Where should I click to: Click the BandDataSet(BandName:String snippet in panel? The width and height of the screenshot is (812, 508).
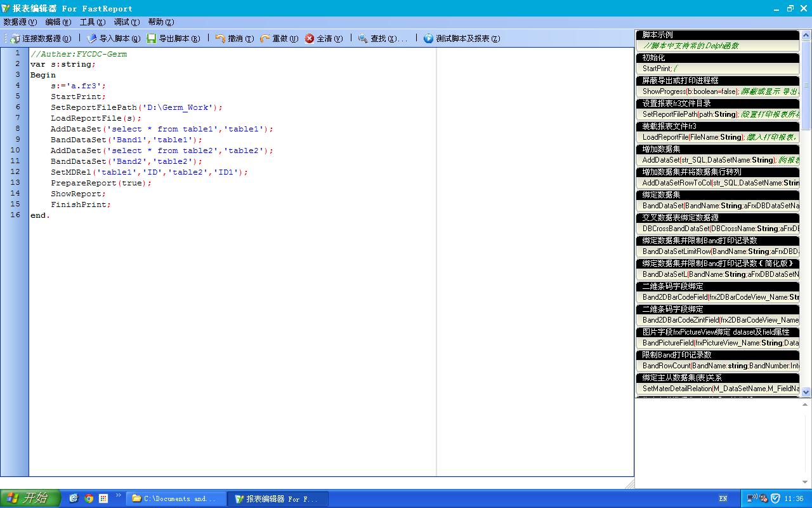pyautogui.click(x=717, y=205)
